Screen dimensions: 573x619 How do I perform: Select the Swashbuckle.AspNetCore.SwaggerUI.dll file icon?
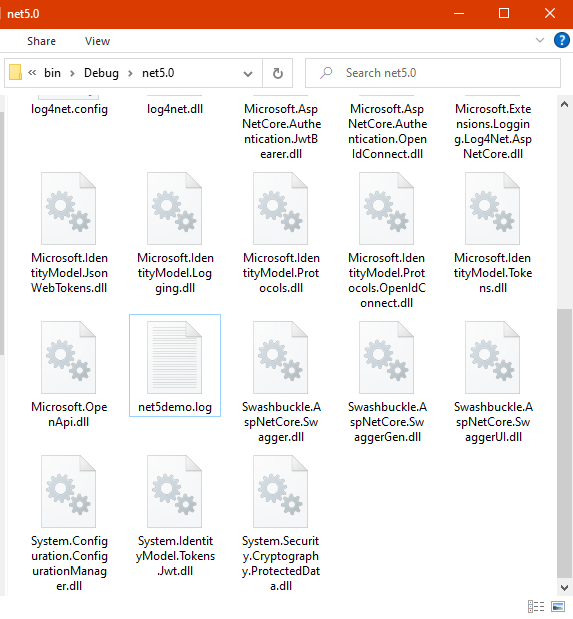click(x=492, y=357)
